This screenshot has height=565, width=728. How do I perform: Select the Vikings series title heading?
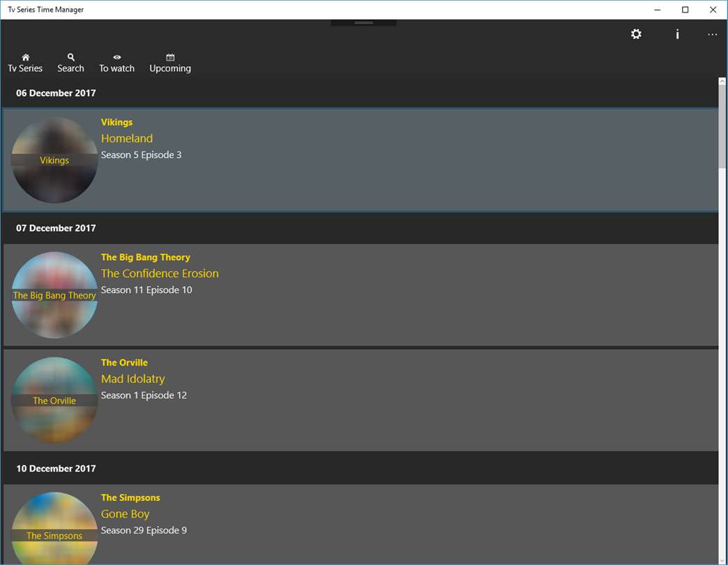[116, 122]
